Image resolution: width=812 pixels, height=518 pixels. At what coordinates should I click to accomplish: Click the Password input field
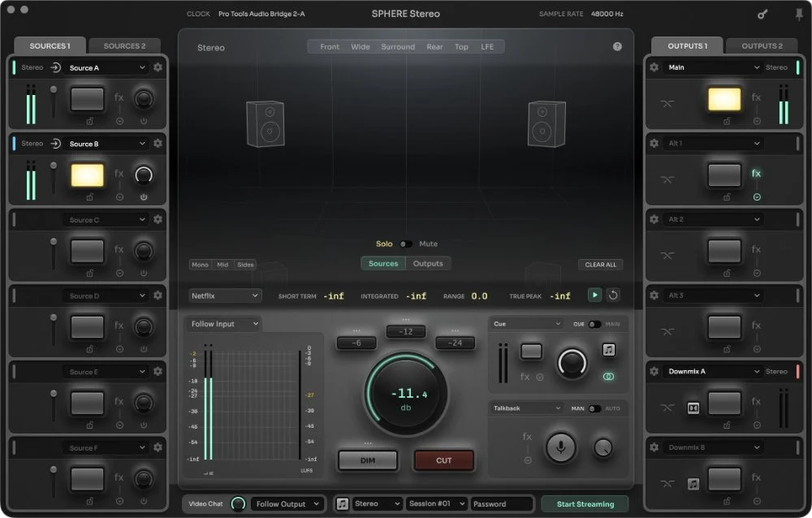click(501, 503)
